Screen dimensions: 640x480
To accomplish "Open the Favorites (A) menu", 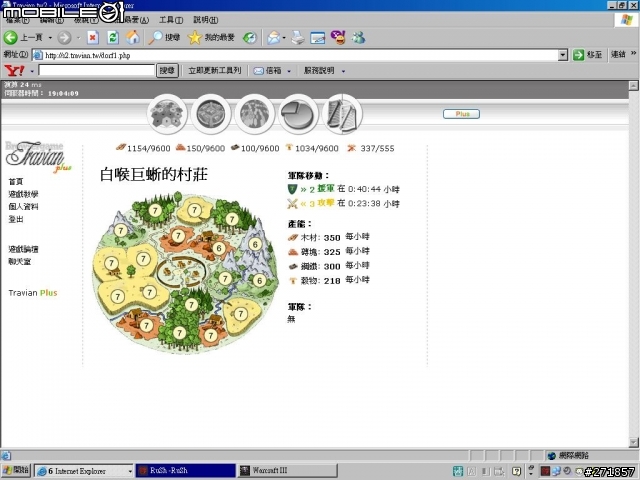I will click(137, 20).
